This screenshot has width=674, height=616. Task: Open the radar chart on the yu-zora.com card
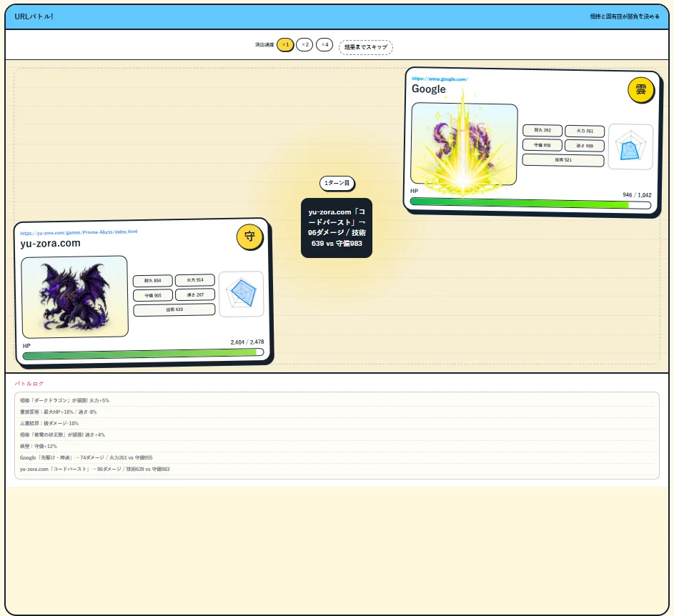(x=241, y=294)
